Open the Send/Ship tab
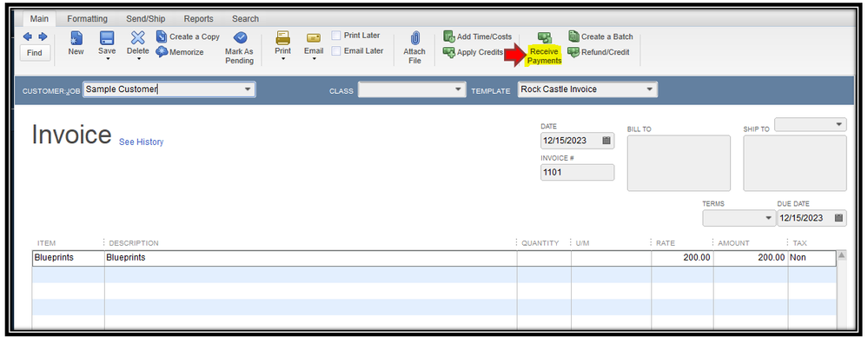The height and width of the screenshot is (337, 868). click(x=146, y=19)
